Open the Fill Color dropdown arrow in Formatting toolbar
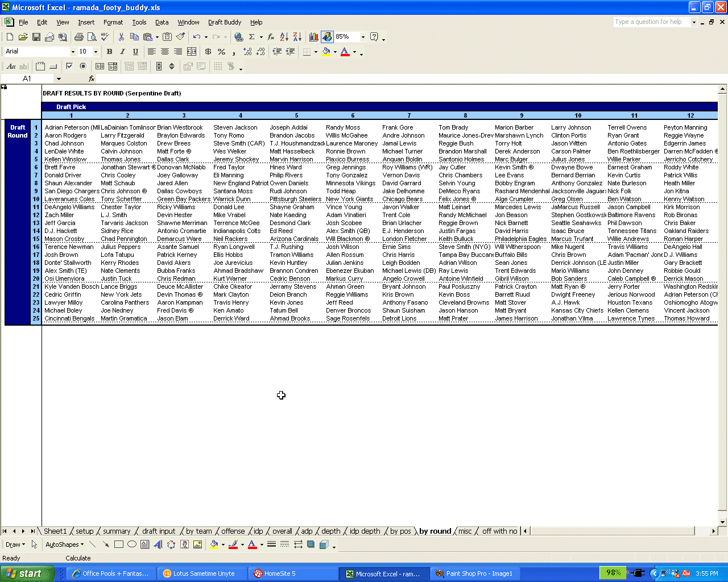 coord(335,52)
